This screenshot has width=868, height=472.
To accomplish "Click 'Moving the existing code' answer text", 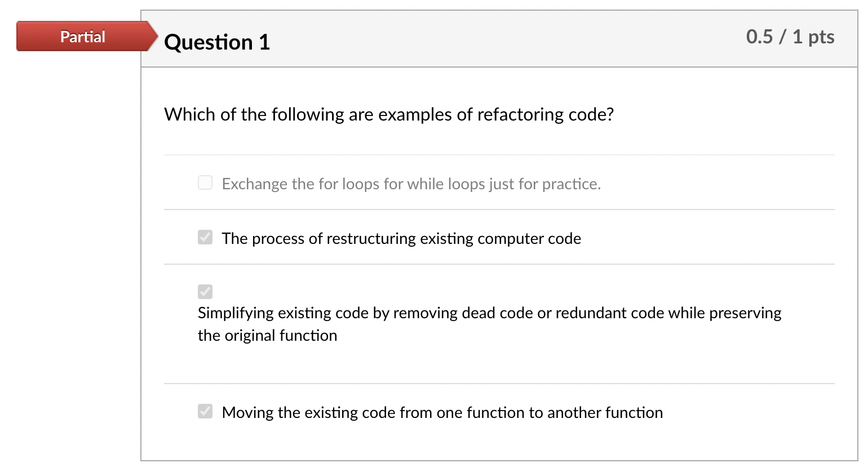I will point(442,412).
